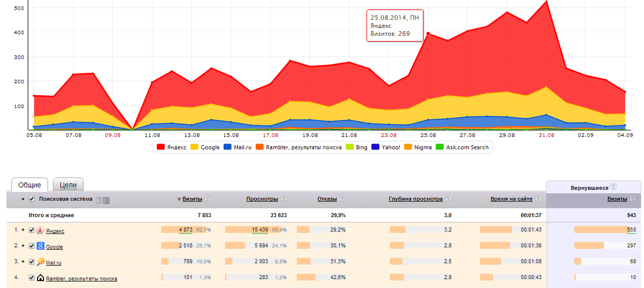Uncheck the Яндекс row checkbox
644x288 pixels.
tap(32, 230)
